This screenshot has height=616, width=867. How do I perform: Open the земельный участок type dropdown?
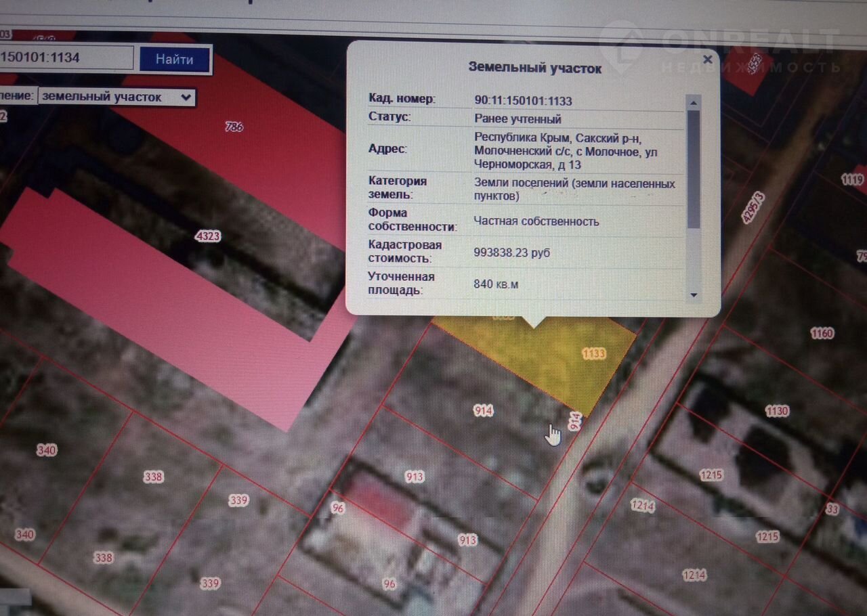click(x=117, y=97)
